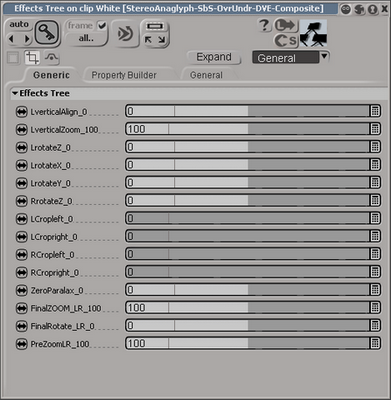Click the LverticalZoom_100 slider
The image size is (391, 400).
coord(269,129)
